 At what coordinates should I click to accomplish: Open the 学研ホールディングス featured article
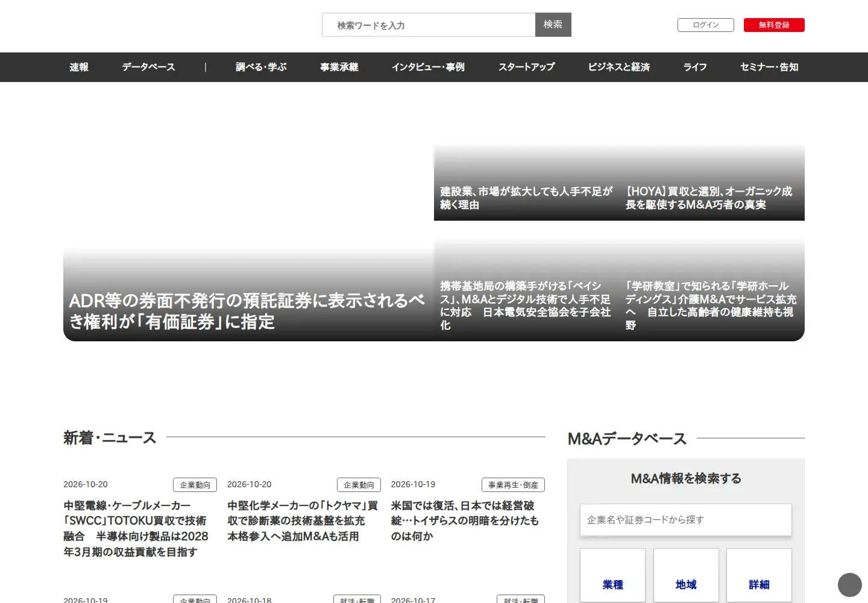pos(711,305)
